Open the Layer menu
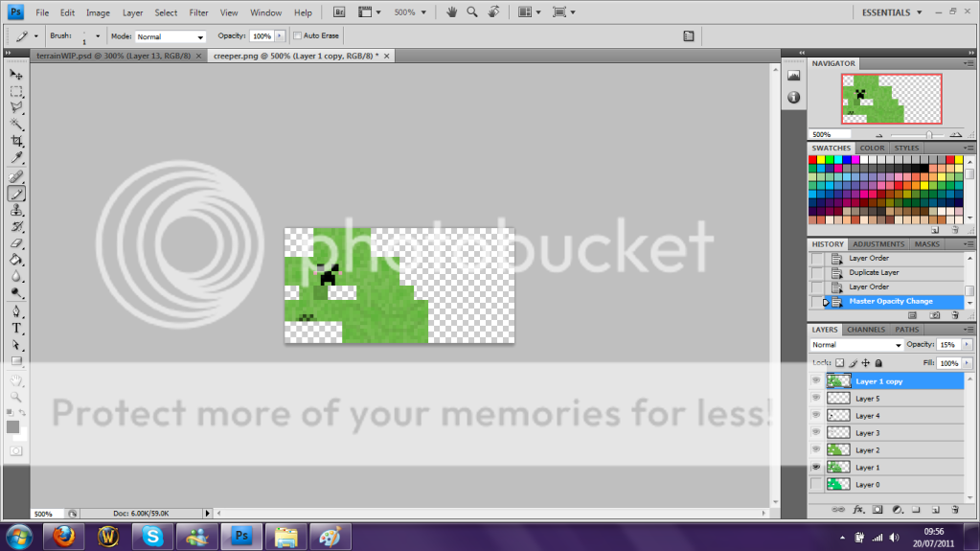 coord(132,12)
